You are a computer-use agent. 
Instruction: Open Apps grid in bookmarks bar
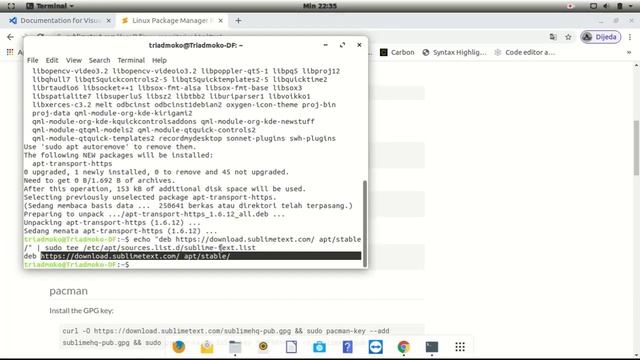[10, 52]
